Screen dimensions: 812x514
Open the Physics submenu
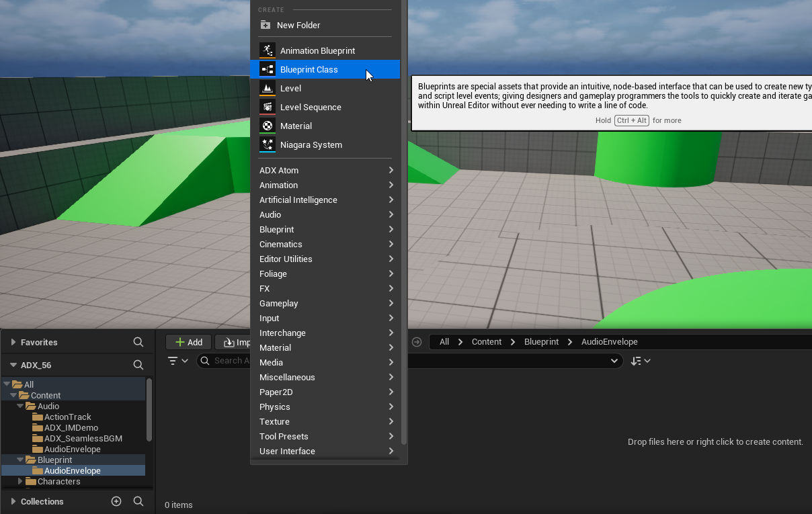point(325,406)
